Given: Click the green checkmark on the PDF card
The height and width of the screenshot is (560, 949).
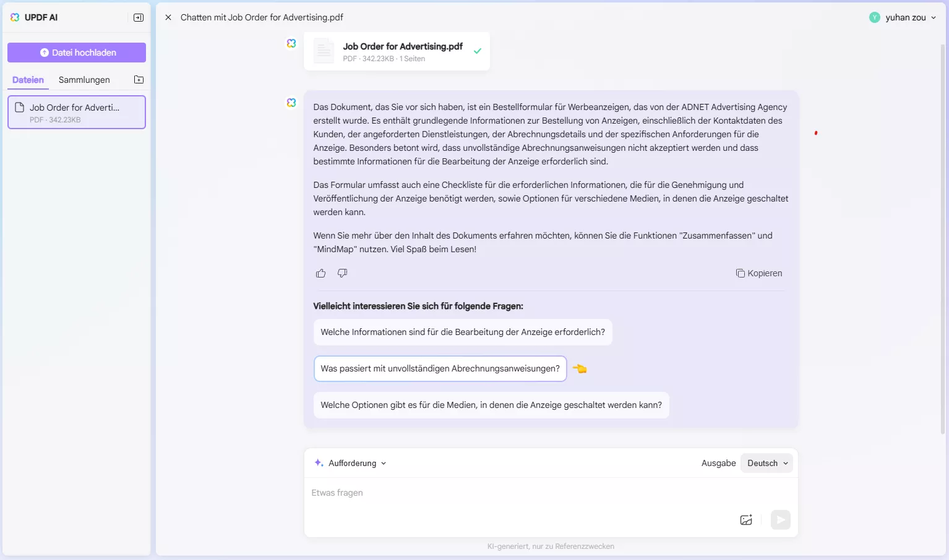Looking at the screenshot, I should pos(478,51).
